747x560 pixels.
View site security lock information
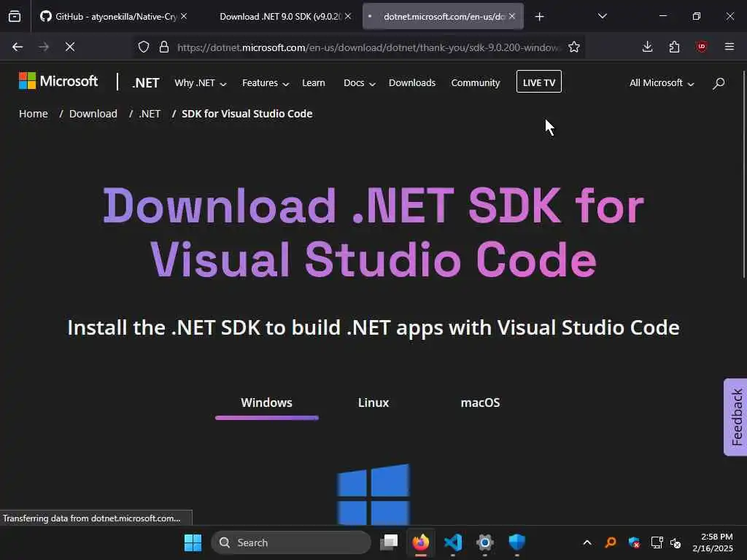[164, 47]
